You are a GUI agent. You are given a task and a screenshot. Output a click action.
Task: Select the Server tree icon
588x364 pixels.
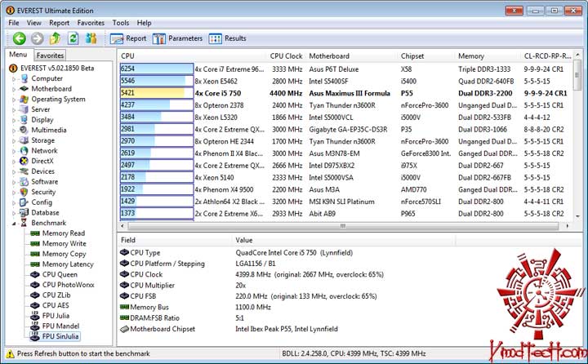(24, 109)
